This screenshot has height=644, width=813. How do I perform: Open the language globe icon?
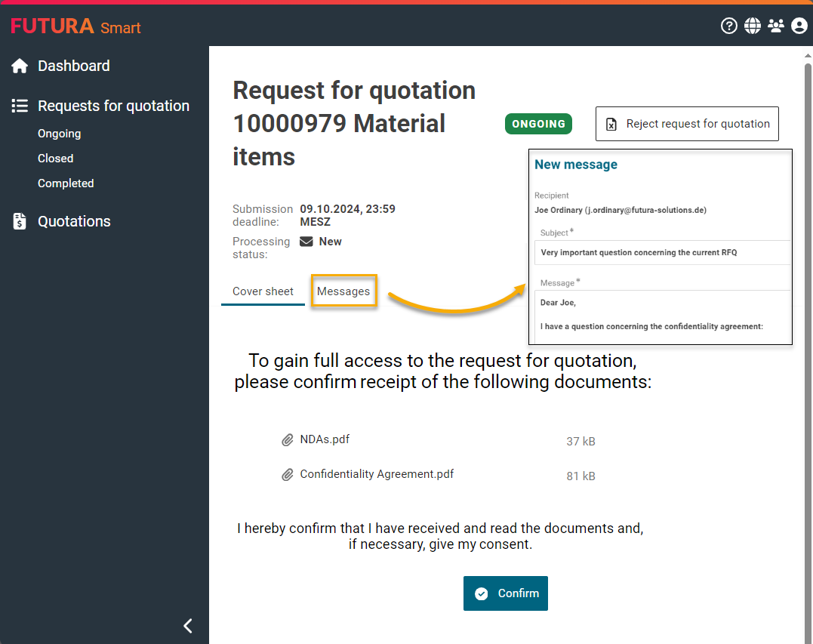752,26
